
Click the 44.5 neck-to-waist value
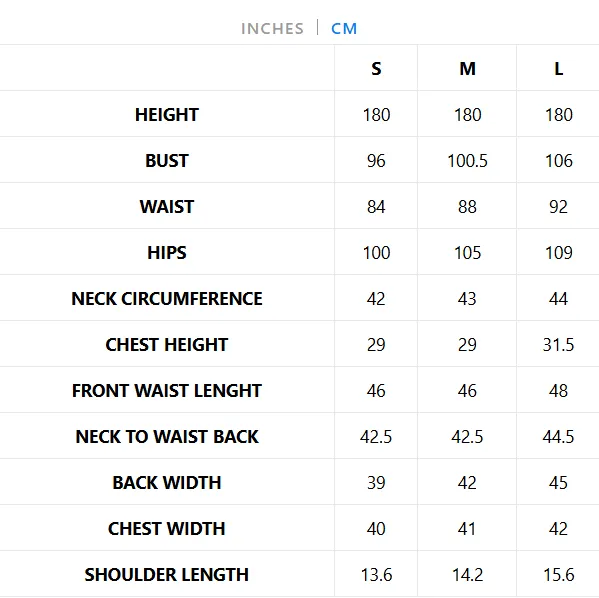point(559,437)
